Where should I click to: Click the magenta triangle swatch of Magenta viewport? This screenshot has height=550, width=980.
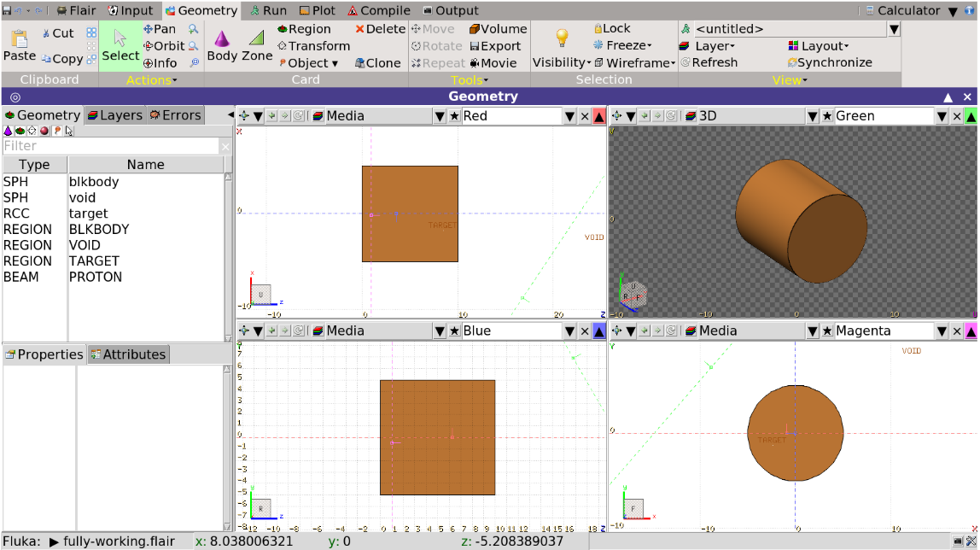point(971,331)
